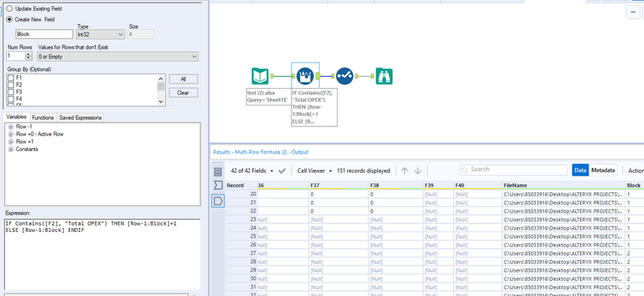Viewport: 644px width, 296px height.
Task: Click the search magnifier icon in results
Action: tap(465, 170)
